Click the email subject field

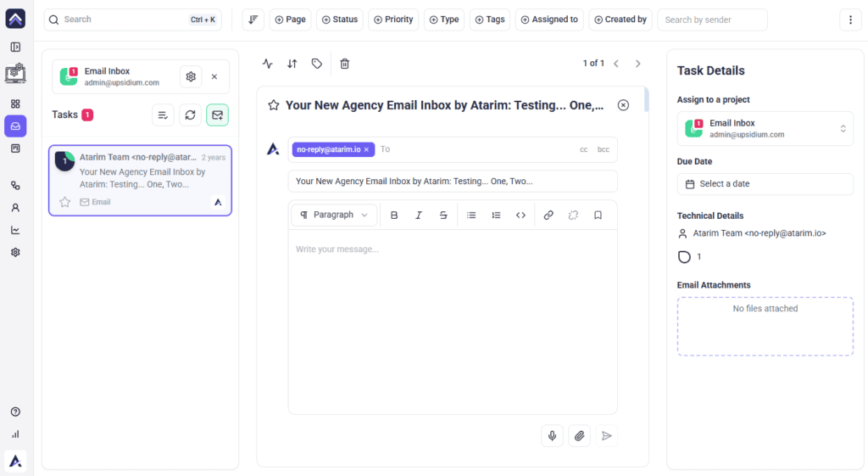tap(453, 182)
